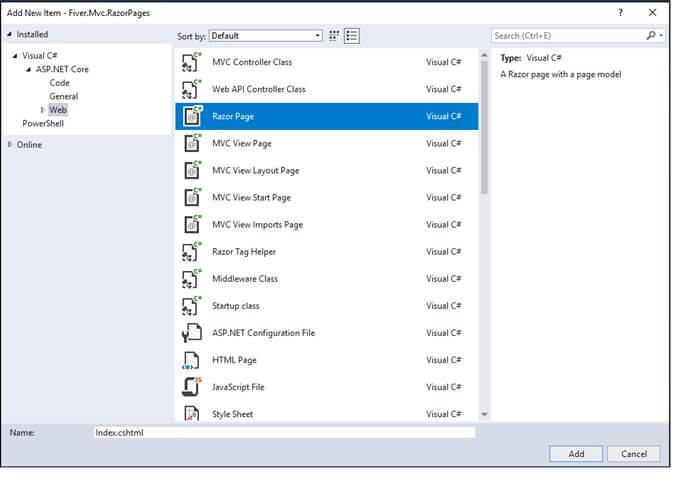The height and width of the screenshot is (483, 673).
Task: Click 'Visual C#' in the Middleware Class row
Action: point(443,279)
